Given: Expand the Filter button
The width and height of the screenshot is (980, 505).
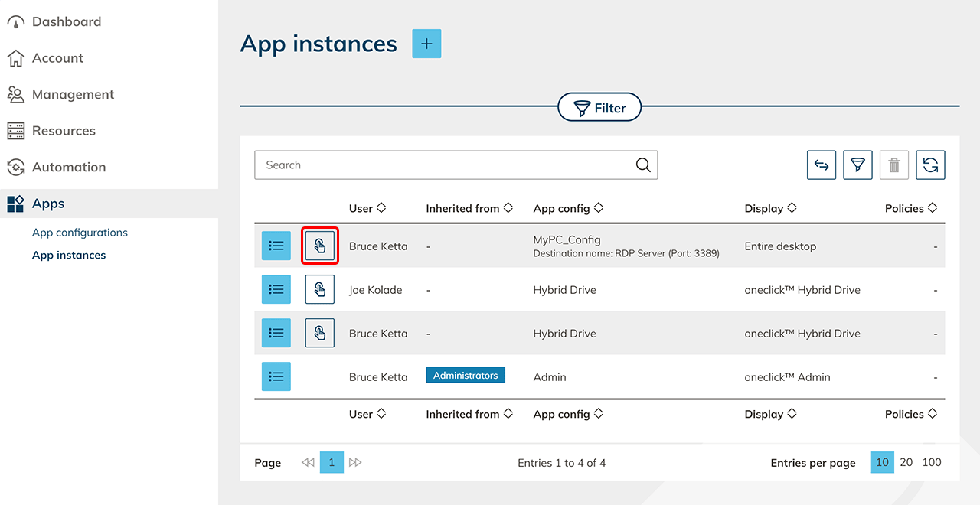Looking at the screenshot, I should [x=599, y=108].
